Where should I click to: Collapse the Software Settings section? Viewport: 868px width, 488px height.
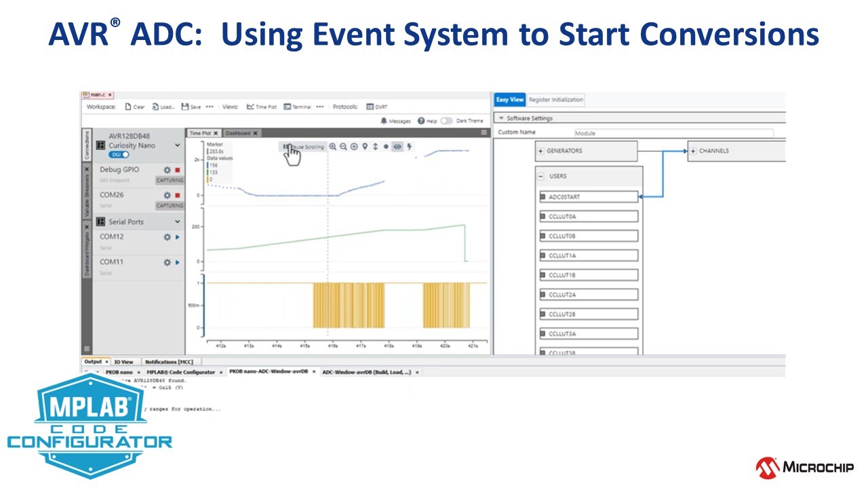501,119
